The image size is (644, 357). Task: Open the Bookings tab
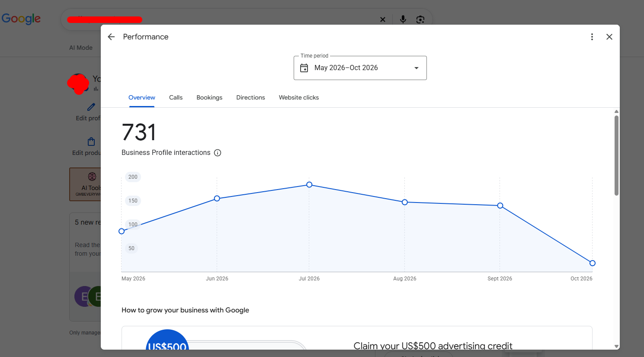[209, 98]
